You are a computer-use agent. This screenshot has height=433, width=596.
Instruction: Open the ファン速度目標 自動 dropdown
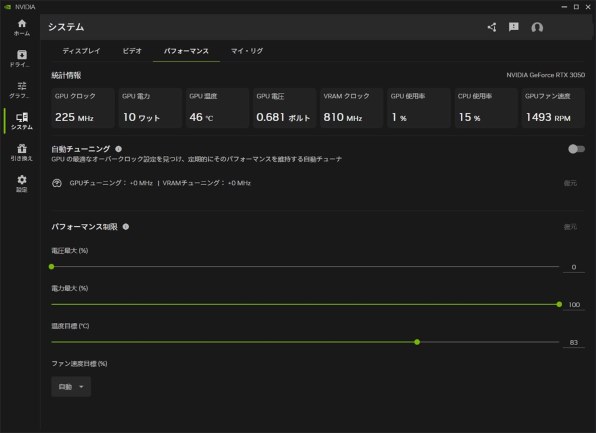[71, 387]
